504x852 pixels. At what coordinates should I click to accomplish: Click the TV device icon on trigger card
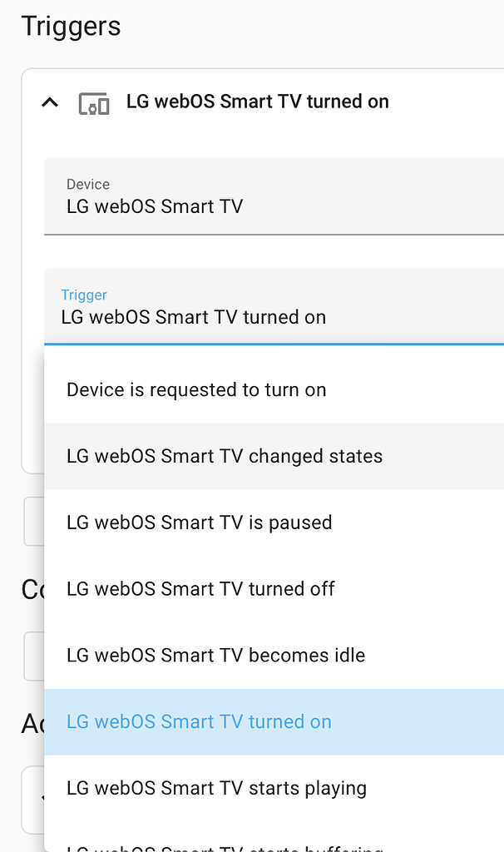pyautogui.click(x=94, y=102)
